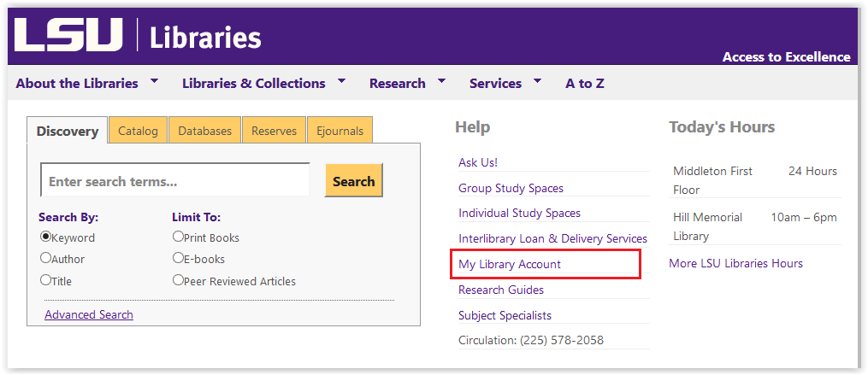Open the Ask Us! help link

[478, 162]
